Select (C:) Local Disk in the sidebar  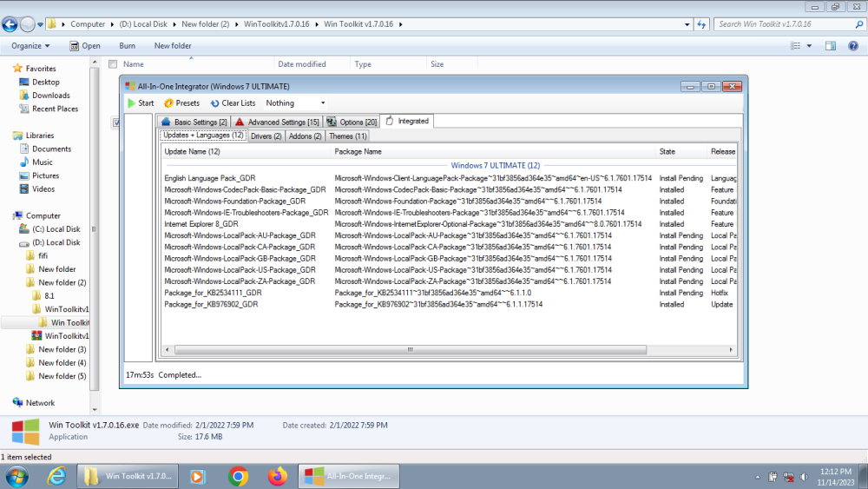[x=49, y=229]
